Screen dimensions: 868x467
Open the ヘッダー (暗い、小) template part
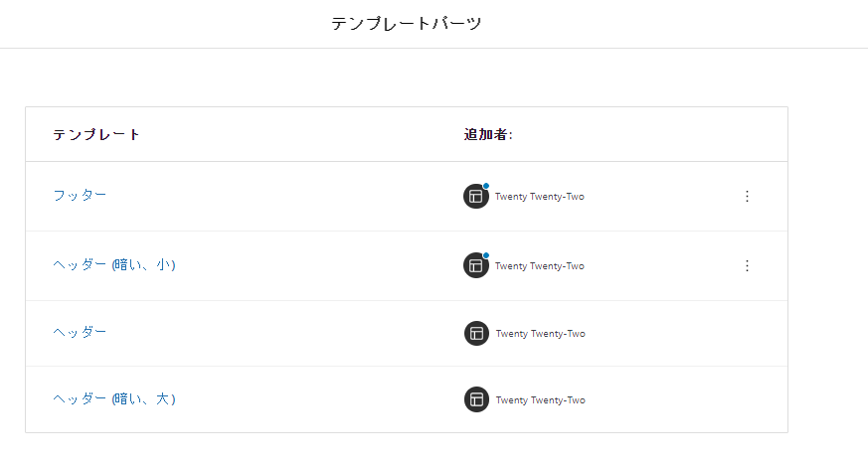click(x=113, y=265)
